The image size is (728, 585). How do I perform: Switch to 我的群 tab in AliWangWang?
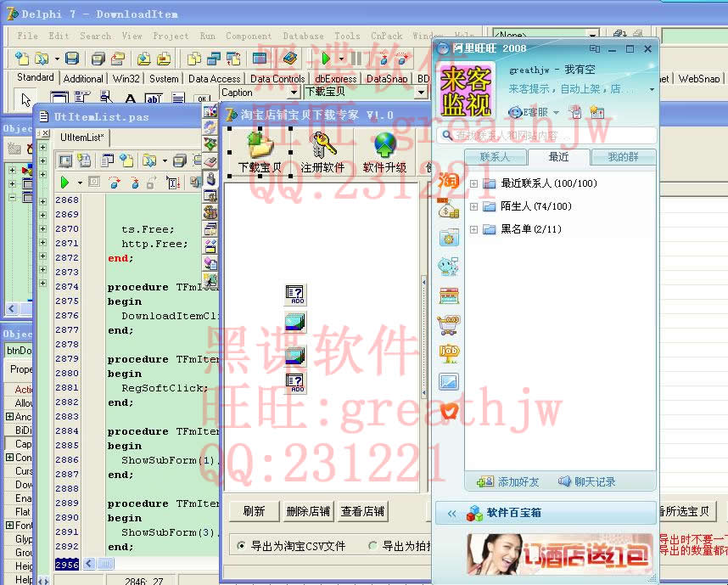[x=623, y=157]
